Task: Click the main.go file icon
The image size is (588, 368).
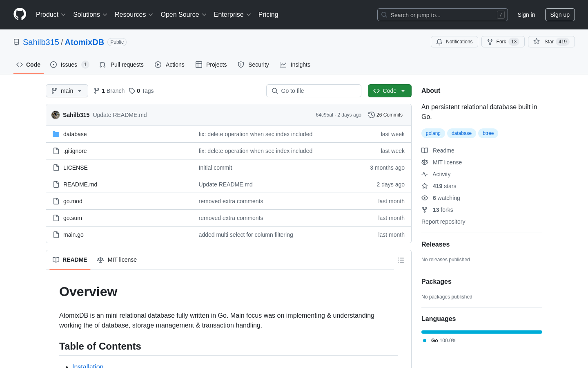Action: pos(56,235)
